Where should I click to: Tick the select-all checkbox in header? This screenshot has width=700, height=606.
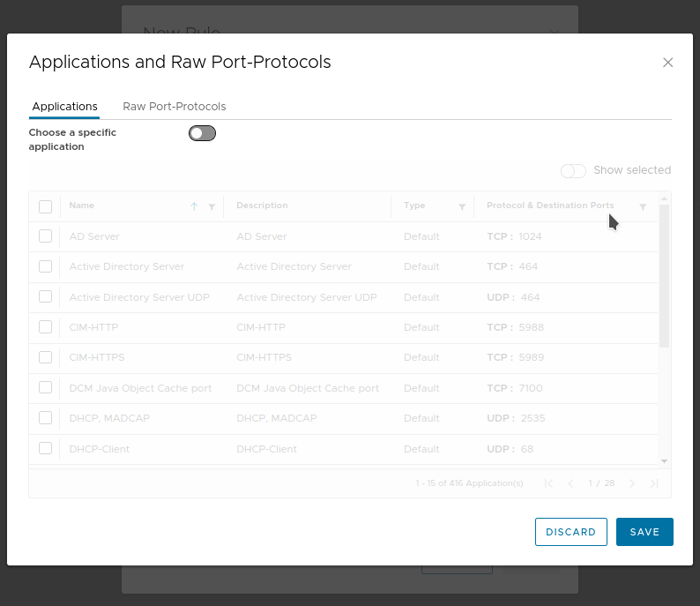[46, 206]
